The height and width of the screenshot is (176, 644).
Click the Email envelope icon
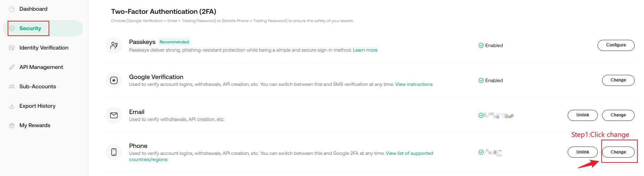point(114,115)
